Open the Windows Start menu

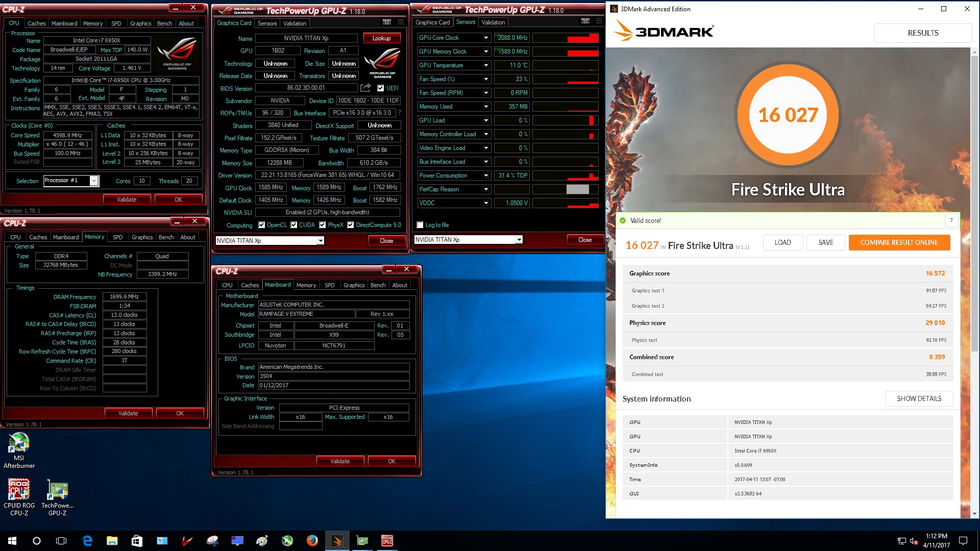pos(12,541)
